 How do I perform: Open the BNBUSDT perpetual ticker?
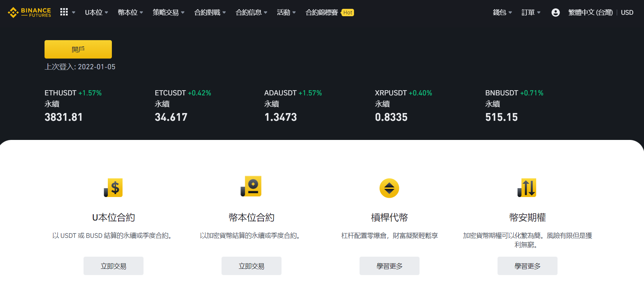pos(514,106)
